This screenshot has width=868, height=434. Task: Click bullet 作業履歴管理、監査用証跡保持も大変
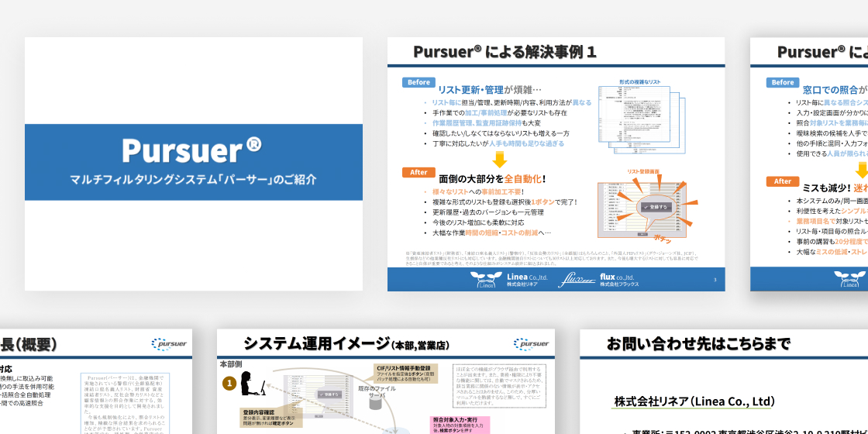[x=487, y=123]
